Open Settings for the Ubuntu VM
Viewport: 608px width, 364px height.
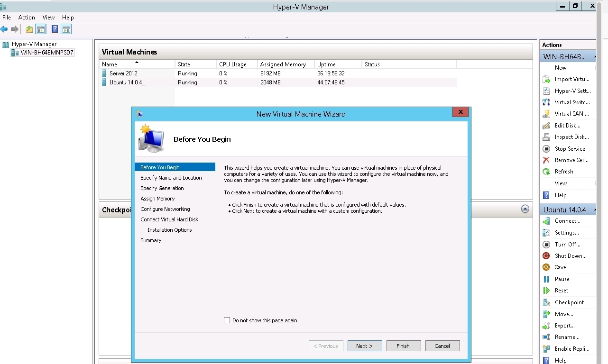567,233
